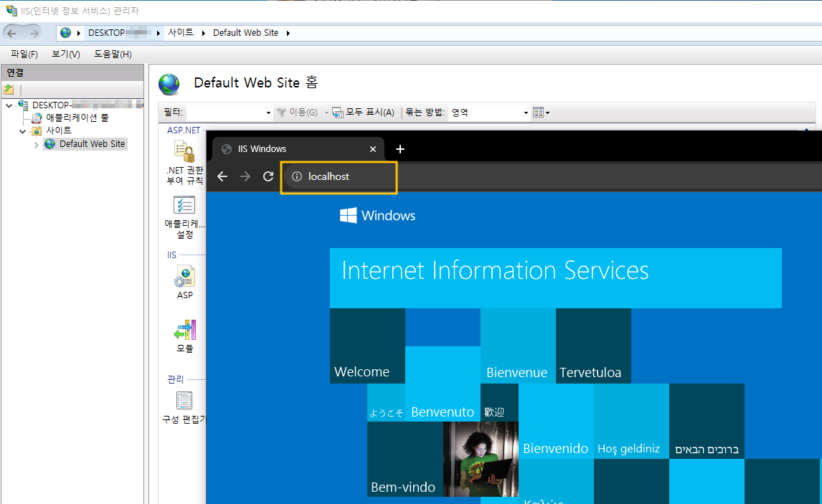
Task: Click the Hoş geldiniz tile
Action: click(x=631, y=422)
